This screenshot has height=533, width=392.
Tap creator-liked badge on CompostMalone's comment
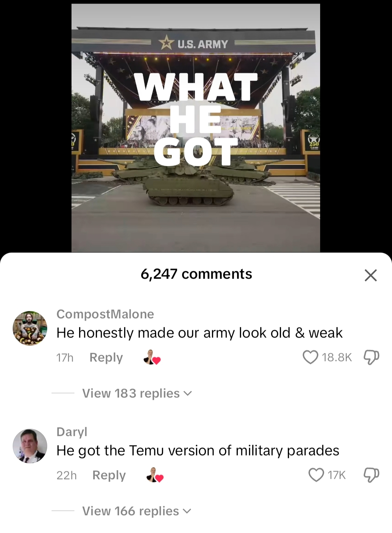[x=152, y=358]
